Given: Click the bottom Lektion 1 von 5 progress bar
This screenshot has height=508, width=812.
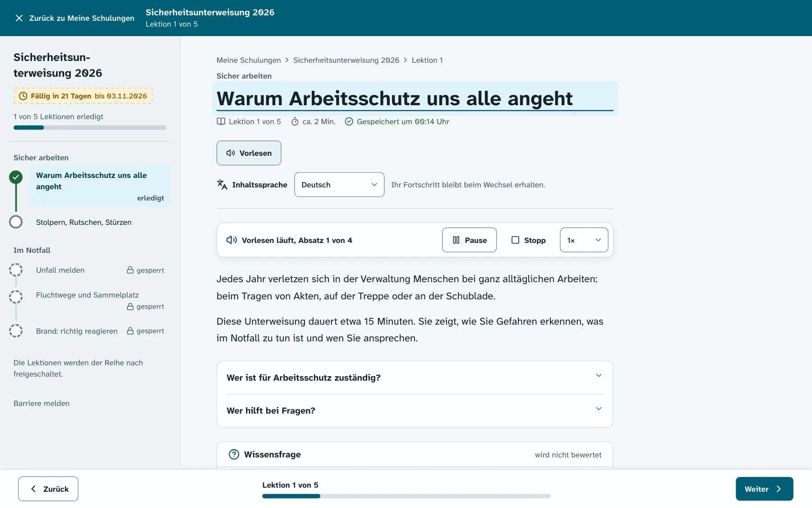Looking at the screenshot, I should pyautogui.click(x=406, y=496).
